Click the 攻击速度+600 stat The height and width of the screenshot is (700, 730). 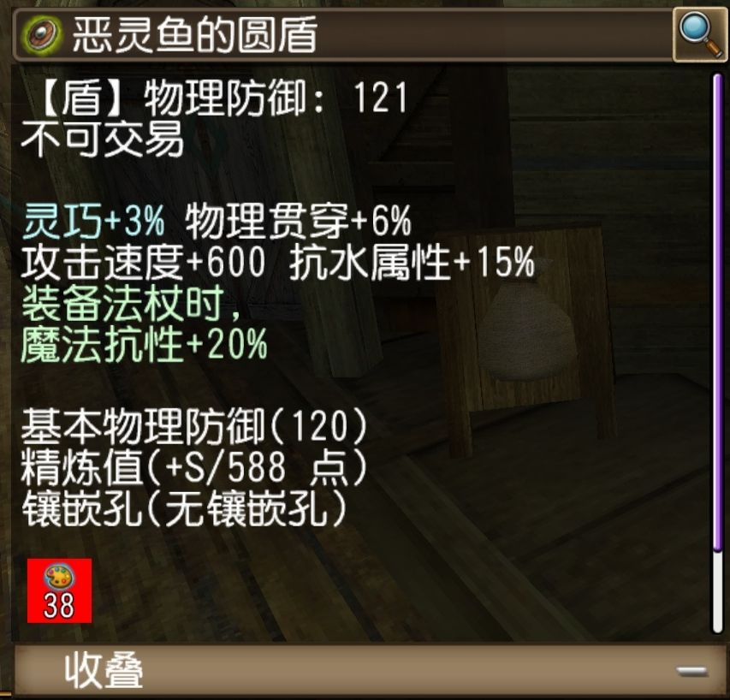tap(144, 262)
